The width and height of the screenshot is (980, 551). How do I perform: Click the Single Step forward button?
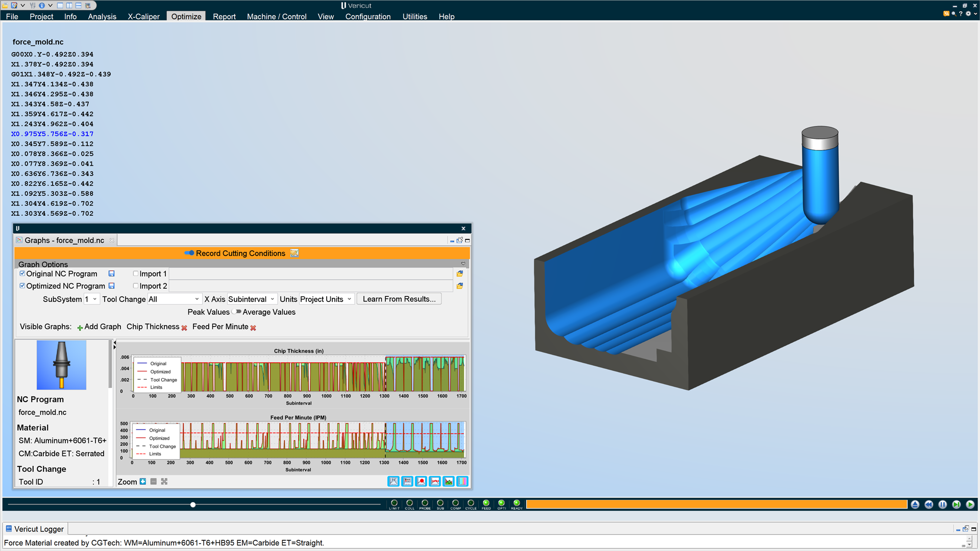956,505
